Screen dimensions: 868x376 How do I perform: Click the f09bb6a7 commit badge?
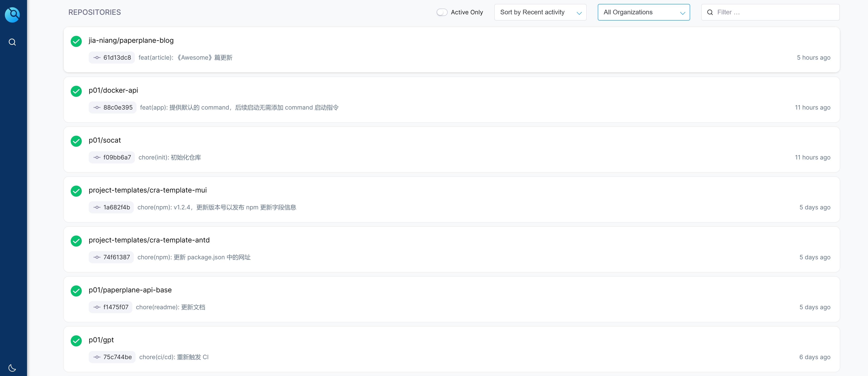click(x=112, y=157)
